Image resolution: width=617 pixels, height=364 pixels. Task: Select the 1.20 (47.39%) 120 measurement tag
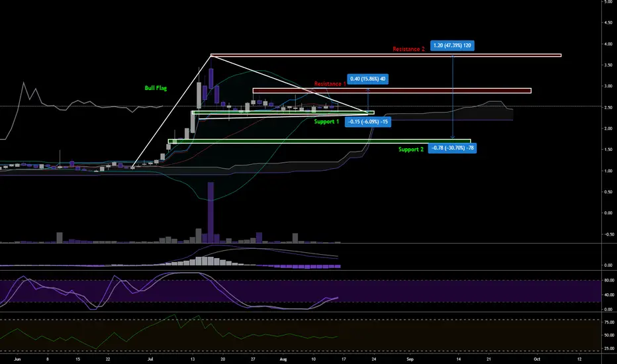[452, 46]
